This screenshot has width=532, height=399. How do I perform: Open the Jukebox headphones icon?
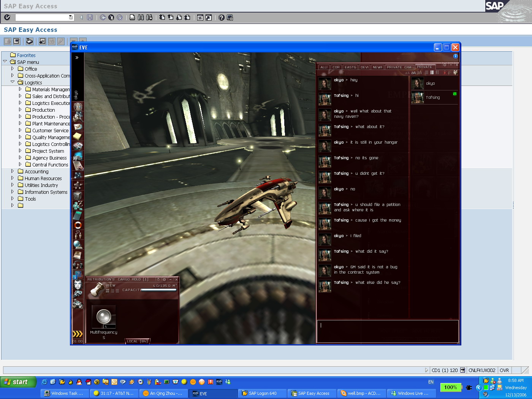pos(78,264)
